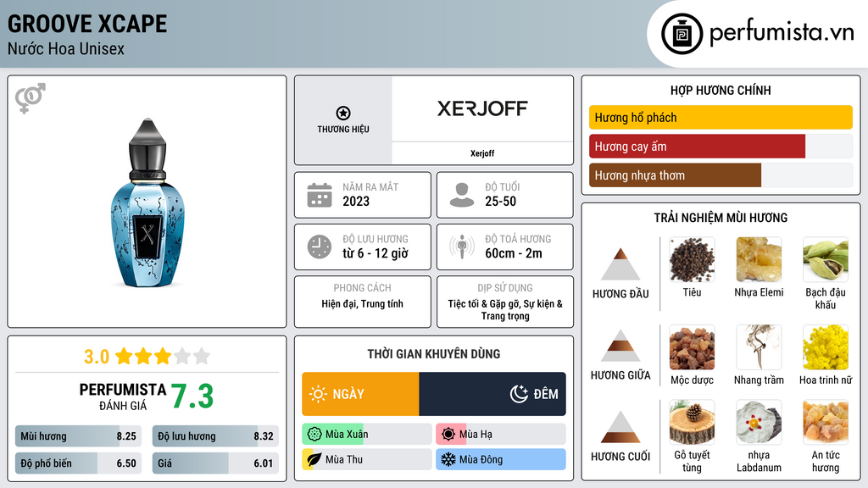
Task: Click the snowflake icon for Mùa Đông
Action: click(x=447, y=460)
